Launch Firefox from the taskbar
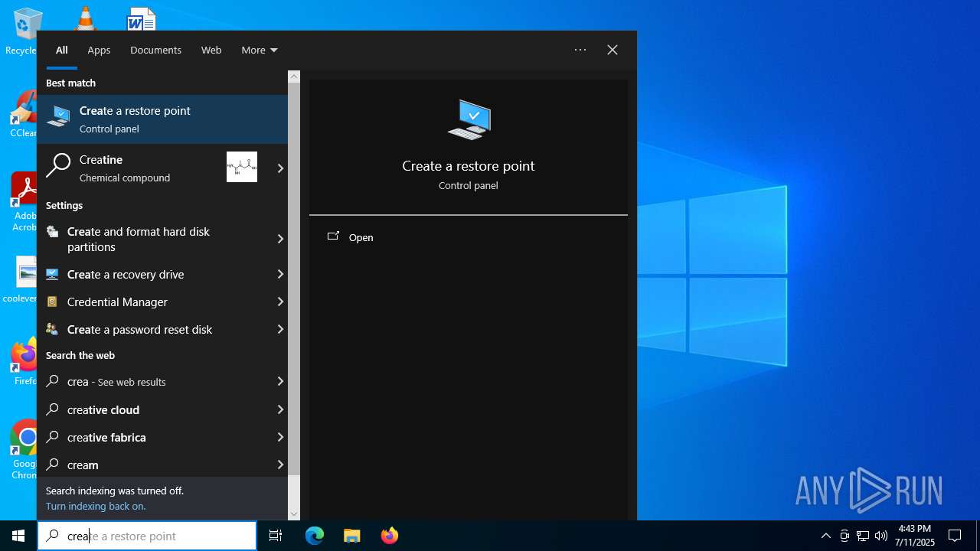980x551 pixels. pyautogui.click(x=390, y=536)
